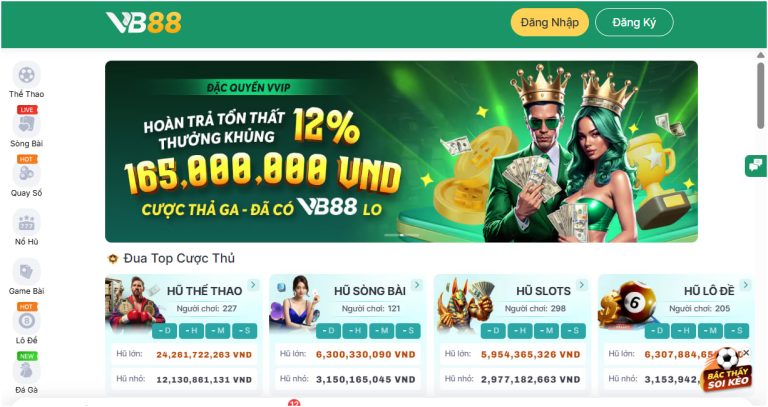Screen dimensions: 768x407
Task: Open the Quay Số lottery icon
Action: click(26, 173)
